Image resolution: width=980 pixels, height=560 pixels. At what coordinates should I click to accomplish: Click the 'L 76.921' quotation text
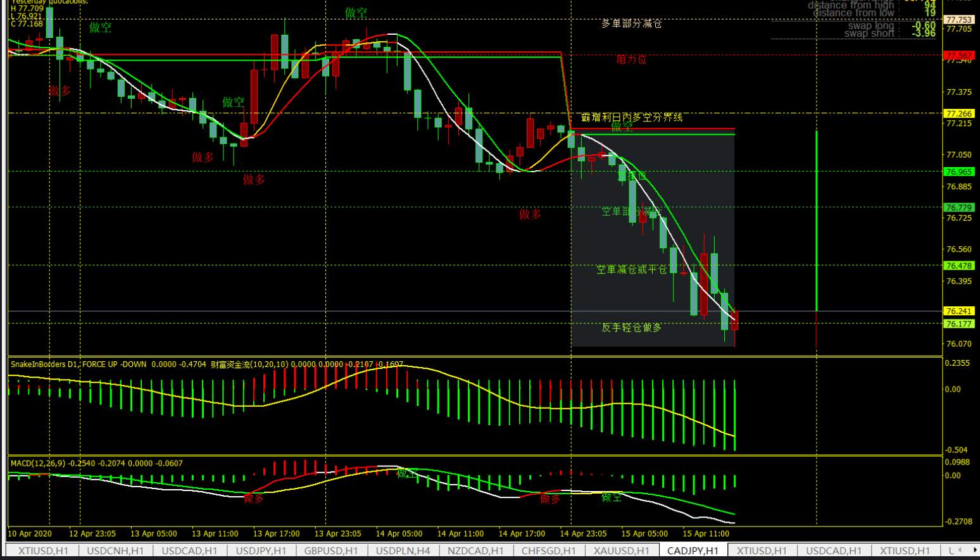(x=27, y=16)
